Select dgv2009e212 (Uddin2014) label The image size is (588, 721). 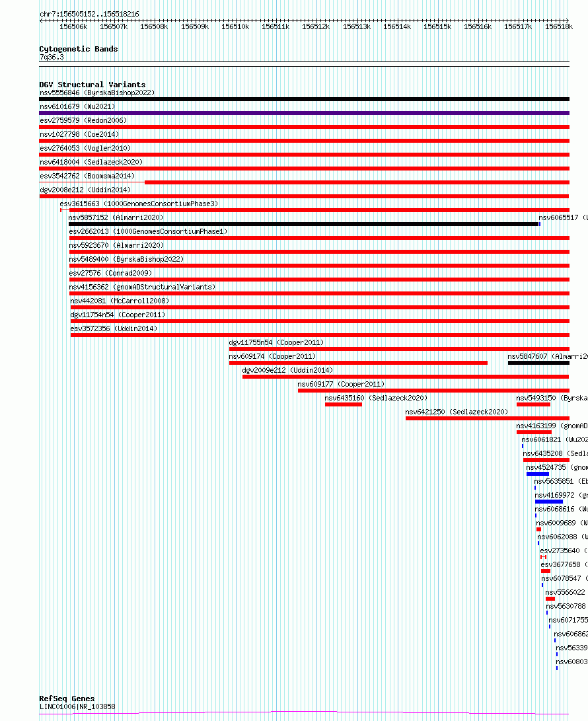pos(287,369)
